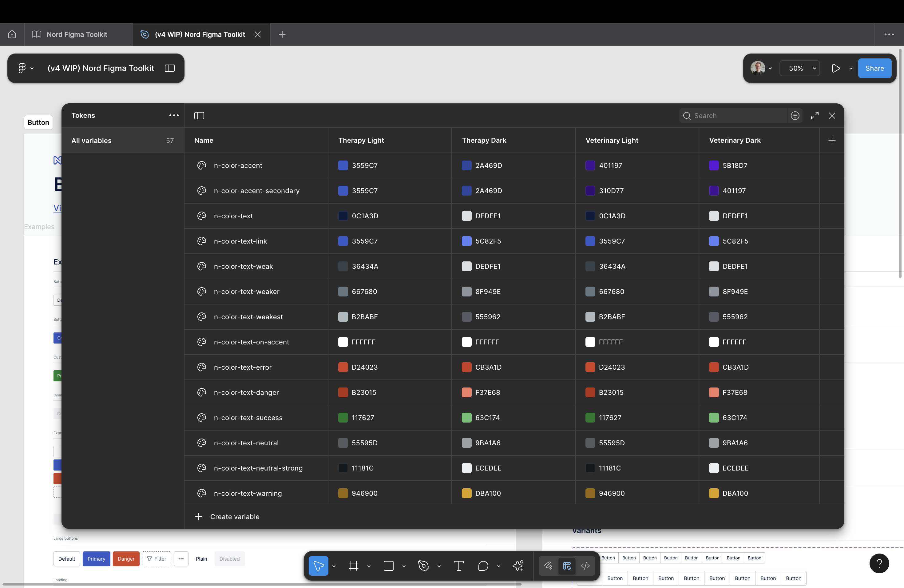Close the (v4 WIP) tab
The width and height of the screenshot is (904, 588).
(258, 34)
